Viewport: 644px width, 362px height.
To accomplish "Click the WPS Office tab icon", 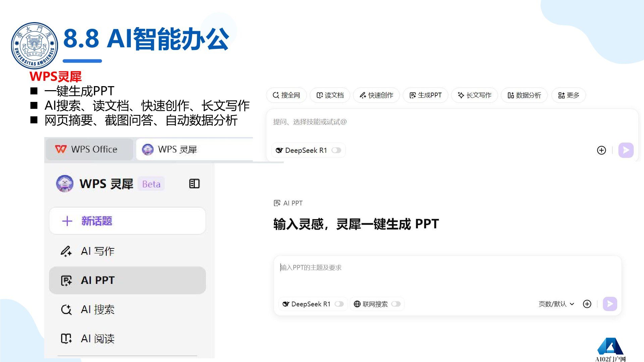I will (61, 149).
